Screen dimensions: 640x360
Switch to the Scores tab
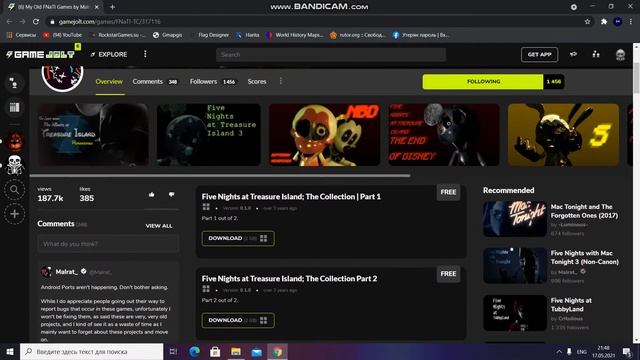tap(257, 82)
